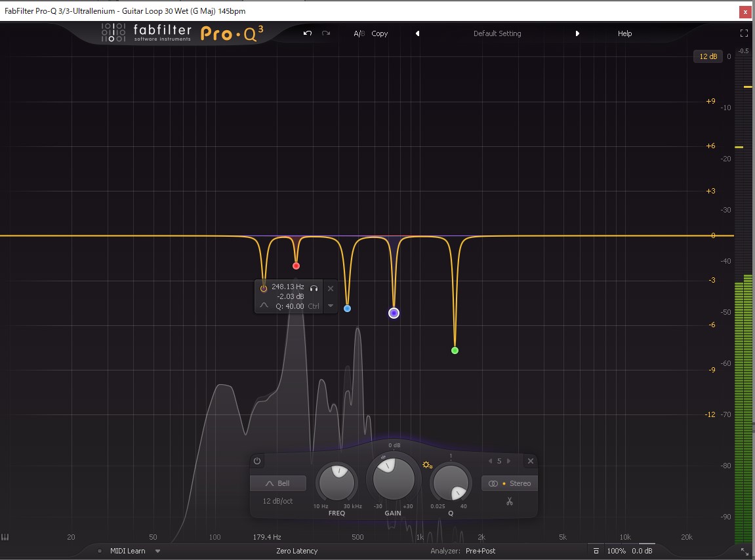The image size is (755, 560).
Task: Click the 100% output scale value
Action: click(x=616, y=551)
